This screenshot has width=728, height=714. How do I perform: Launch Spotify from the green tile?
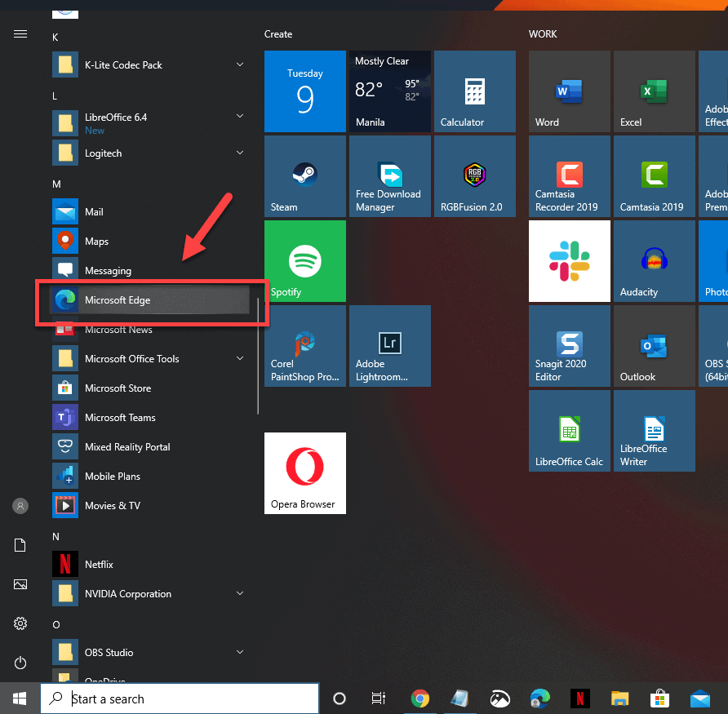[x=305, y=261]
